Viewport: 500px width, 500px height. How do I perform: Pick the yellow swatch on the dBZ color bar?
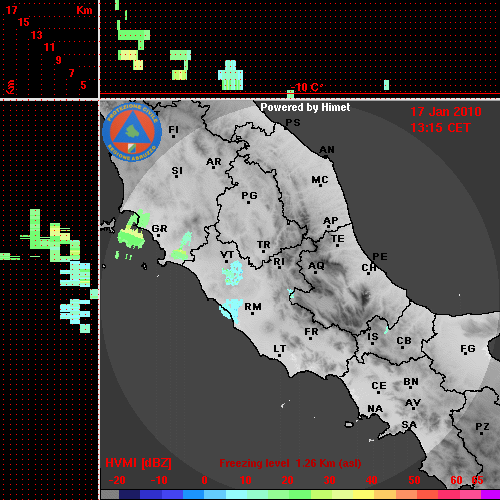[364, 494]
